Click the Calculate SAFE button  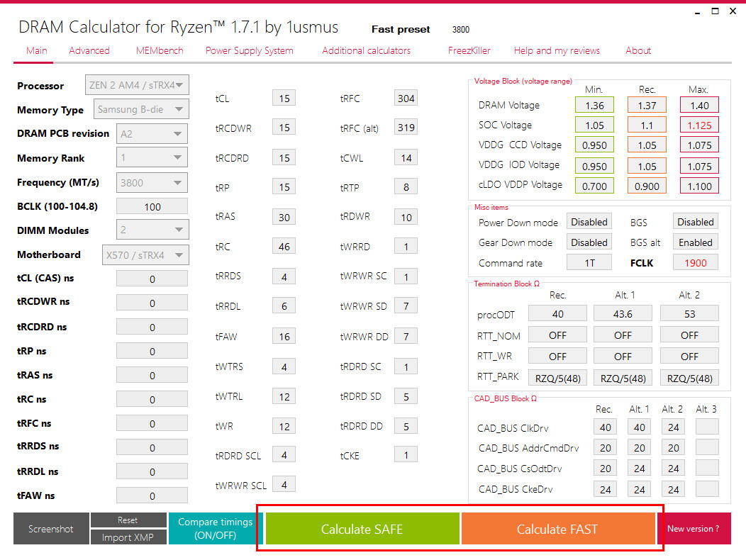click(x=362, y=529)
